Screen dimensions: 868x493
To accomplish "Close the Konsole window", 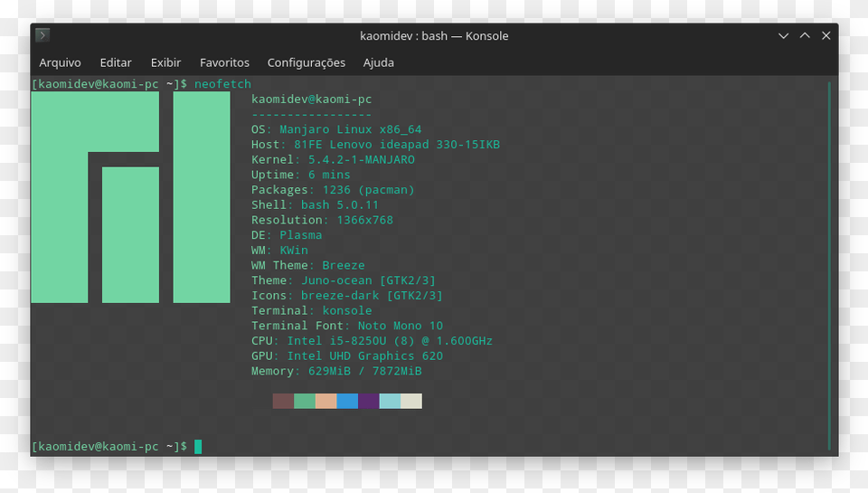I will pyautogui.click(x=826, y=35).
